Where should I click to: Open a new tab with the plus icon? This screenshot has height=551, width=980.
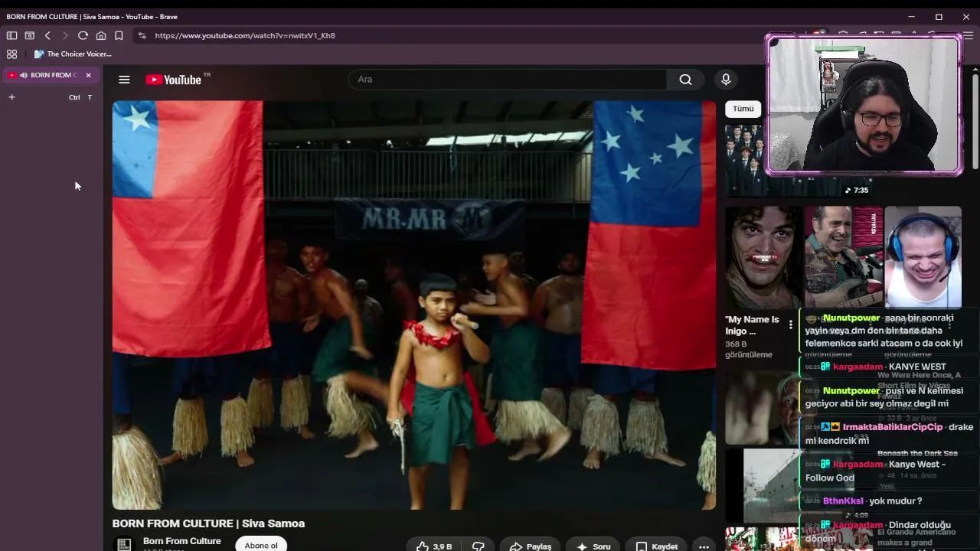[x=11, y=97]
